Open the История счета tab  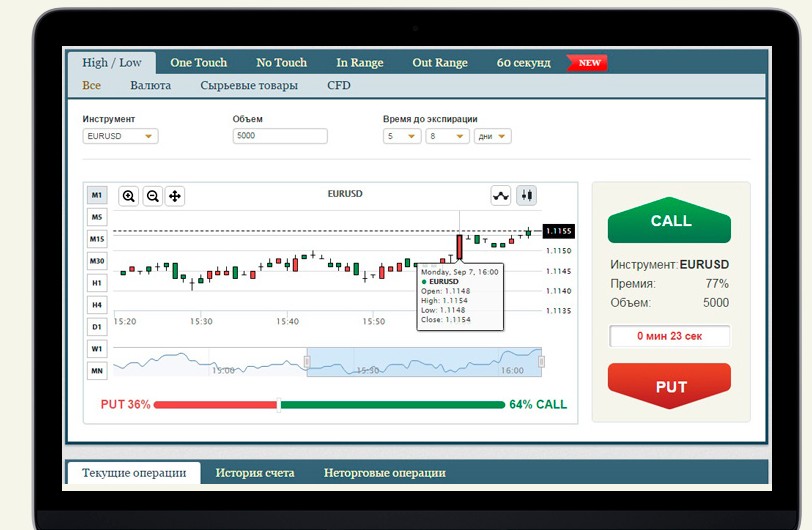[255, 473]
